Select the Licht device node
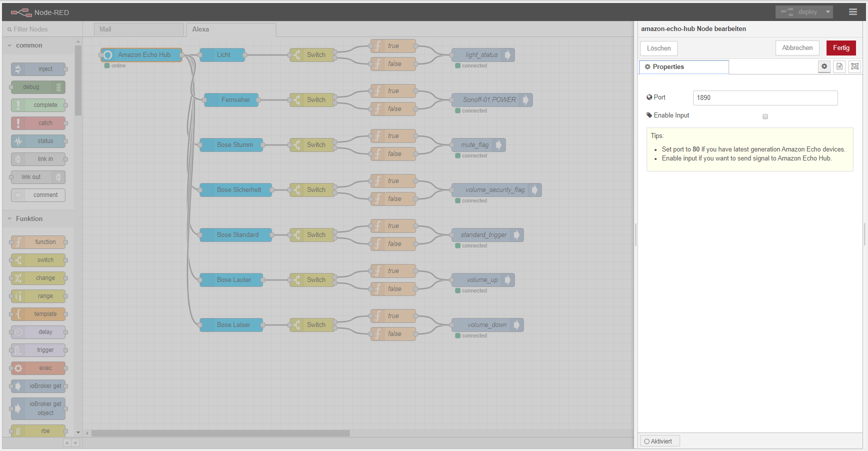 (222, 55)
